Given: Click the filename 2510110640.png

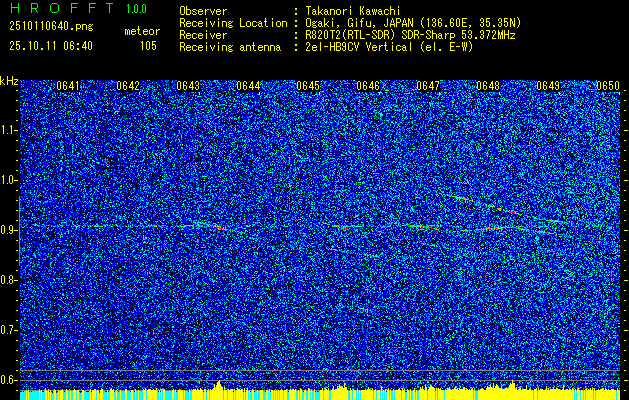Looking at the screenshot, I should coord(51,27).
